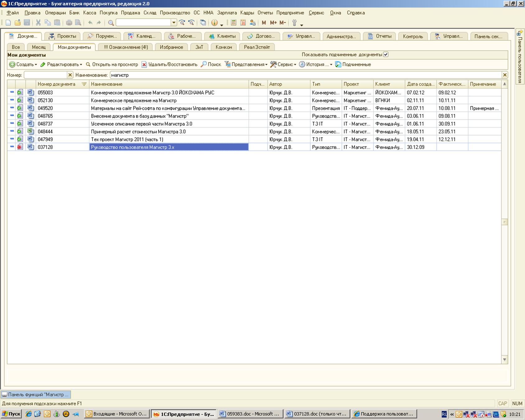Click Удалить/Восстановить button
525x420 pixels.
pyautogui.click(x=170, y=64)
